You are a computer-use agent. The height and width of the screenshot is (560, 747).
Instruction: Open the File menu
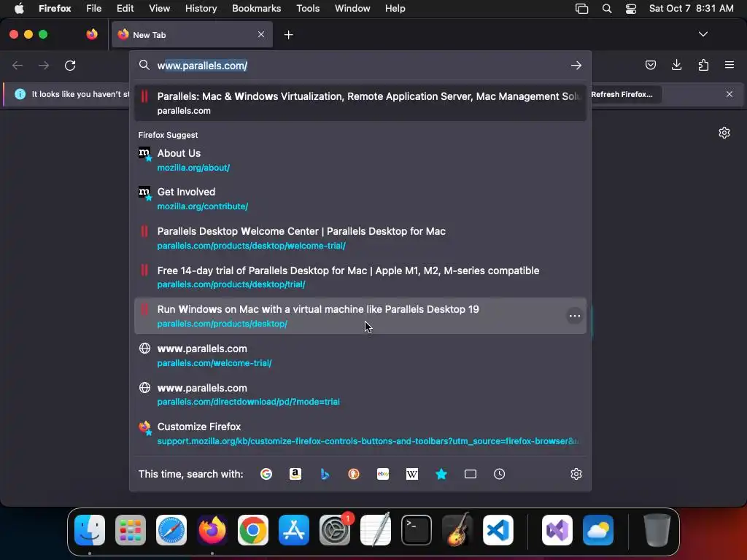pos(94,9)
